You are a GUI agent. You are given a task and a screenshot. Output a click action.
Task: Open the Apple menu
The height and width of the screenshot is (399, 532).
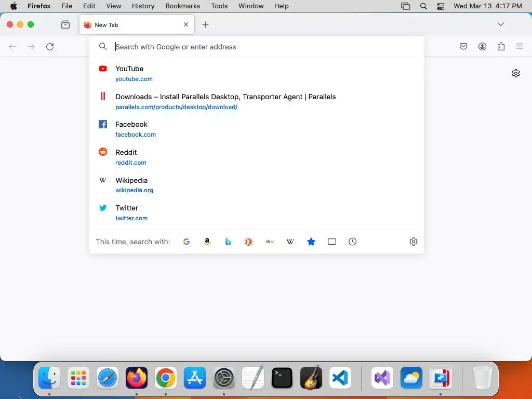point(14,6)
